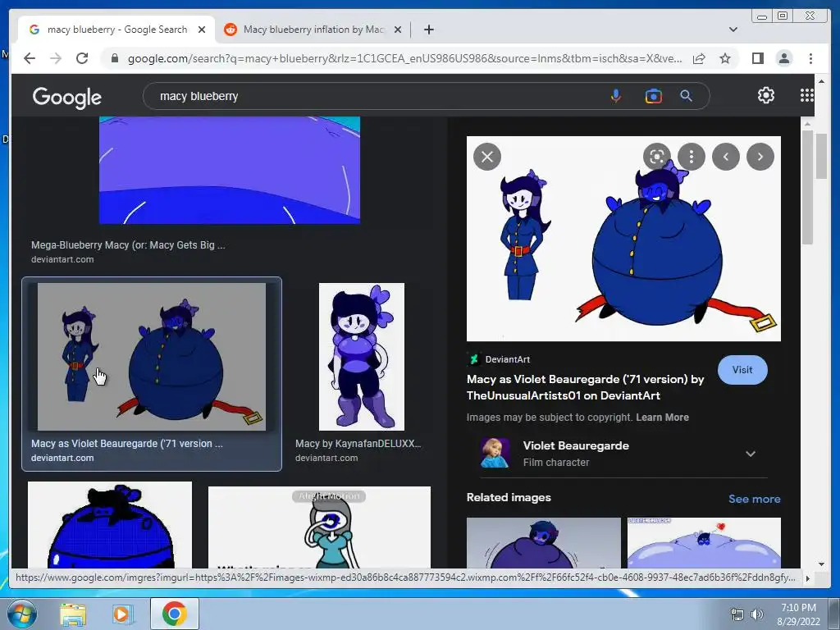This screenshot has height=630, width=840.
Task: Click page scrollbar down arrow
Action: (x=821, y=564)
